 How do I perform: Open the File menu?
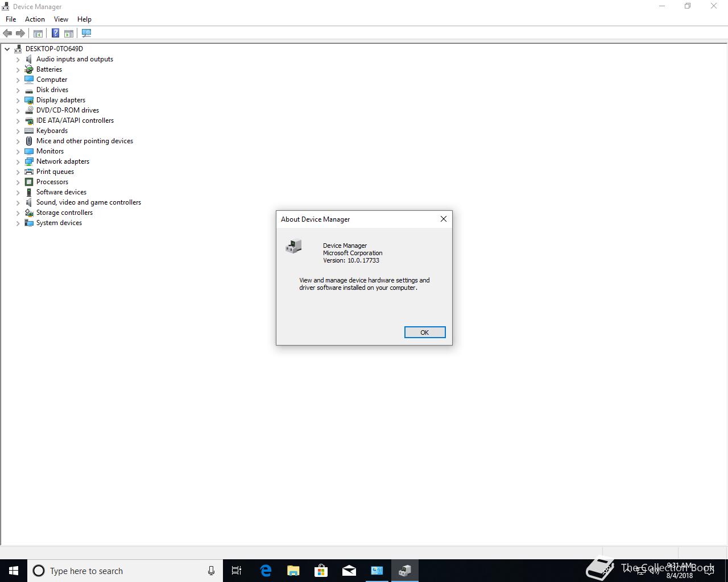point(11,19)
